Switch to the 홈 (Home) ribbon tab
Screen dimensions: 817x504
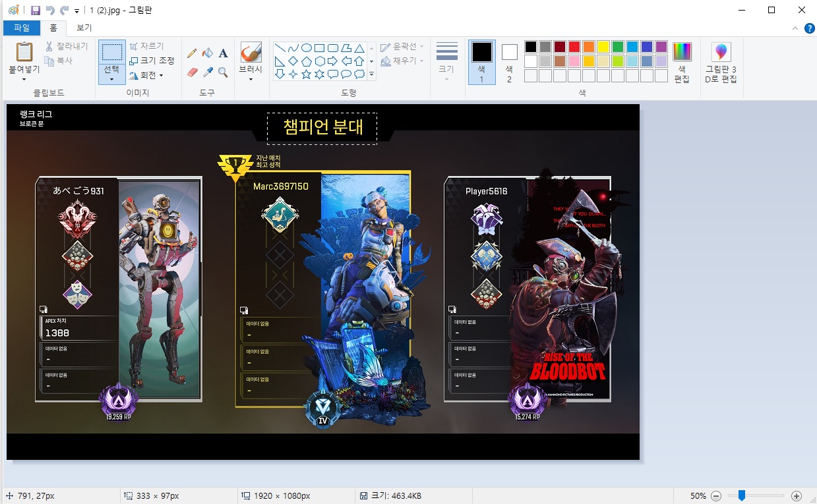[53, 28]
